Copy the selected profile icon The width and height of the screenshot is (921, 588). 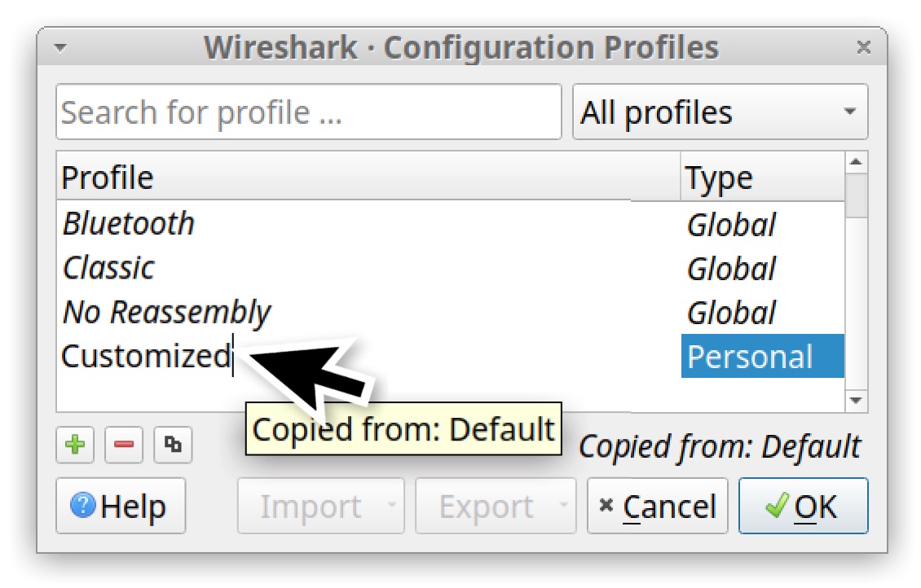(x=173, y=445)
